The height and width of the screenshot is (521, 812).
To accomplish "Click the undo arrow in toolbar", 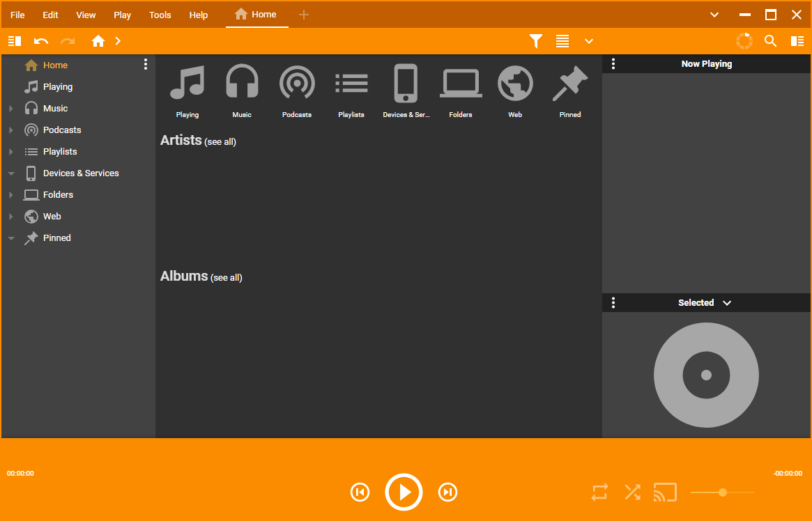I will [41, 41].
